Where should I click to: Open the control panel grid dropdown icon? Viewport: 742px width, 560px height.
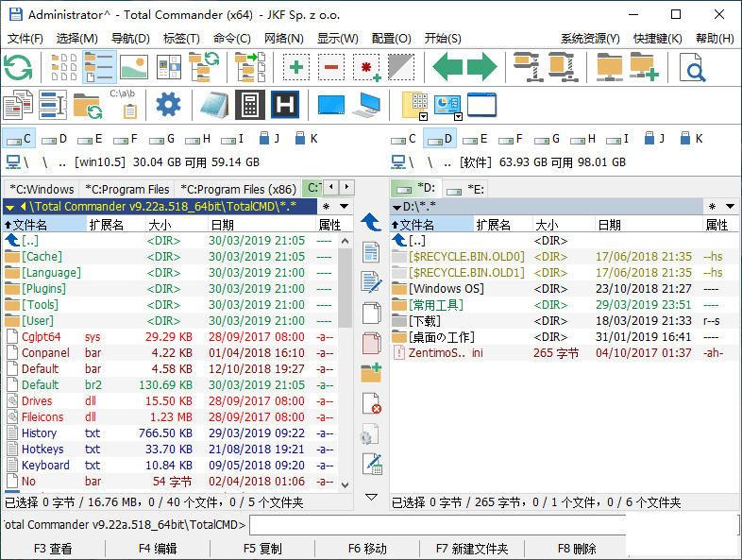click(x=415, y=106)
